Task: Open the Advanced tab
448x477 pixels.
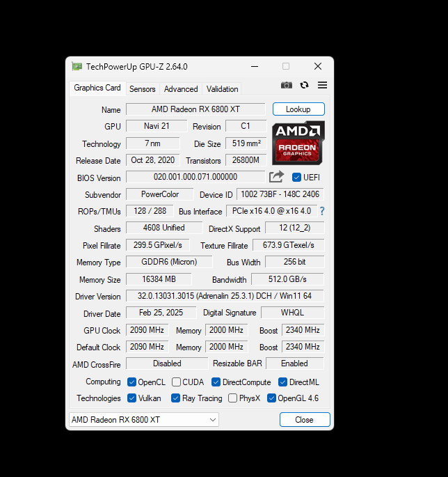Action: [181, 89]
